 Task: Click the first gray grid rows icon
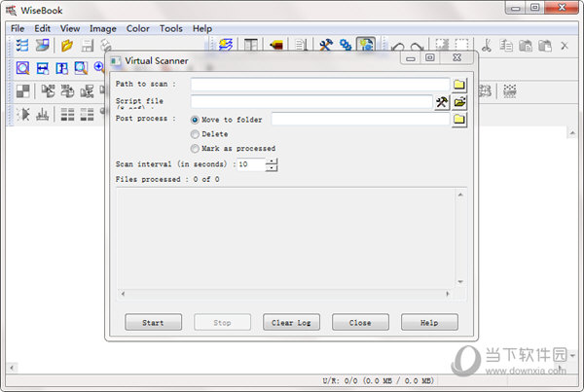(67, 114)
